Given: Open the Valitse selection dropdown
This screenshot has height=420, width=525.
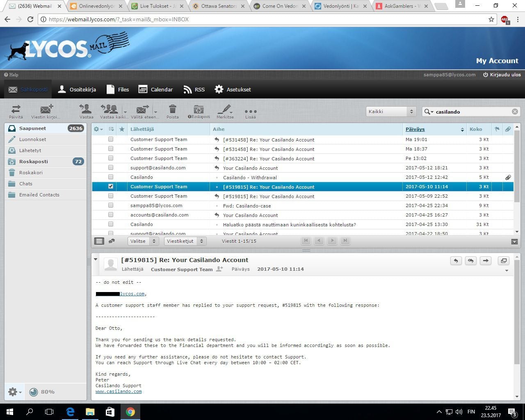Looking at the screenshot, I should [143, 241].
